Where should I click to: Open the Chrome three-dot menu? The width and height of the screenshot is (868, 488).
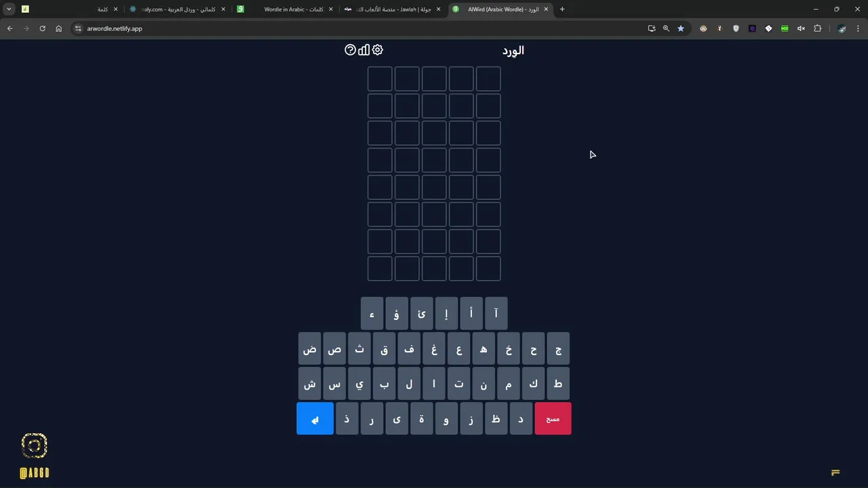pos(859,28)
